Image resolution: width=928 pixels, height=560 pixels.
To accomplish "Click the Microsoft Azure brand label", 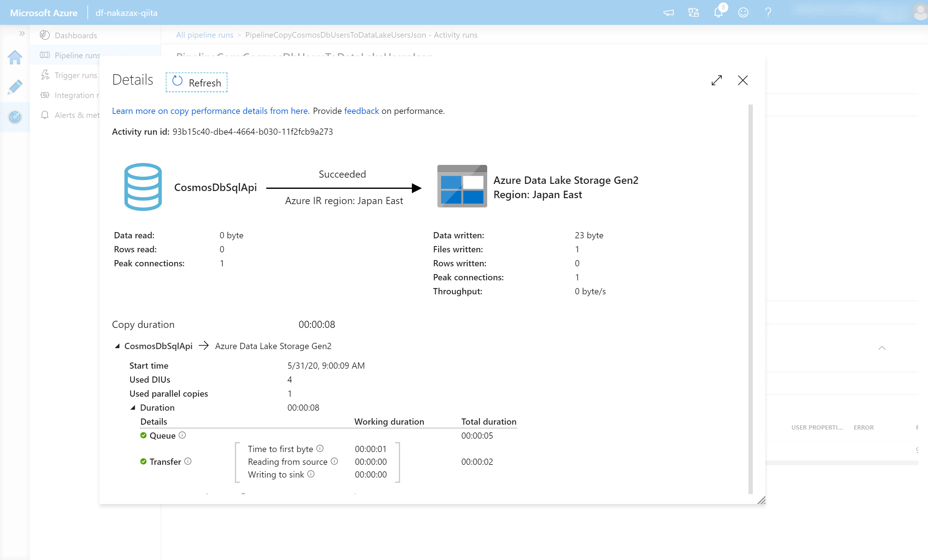I will click(x=44, y=13).
